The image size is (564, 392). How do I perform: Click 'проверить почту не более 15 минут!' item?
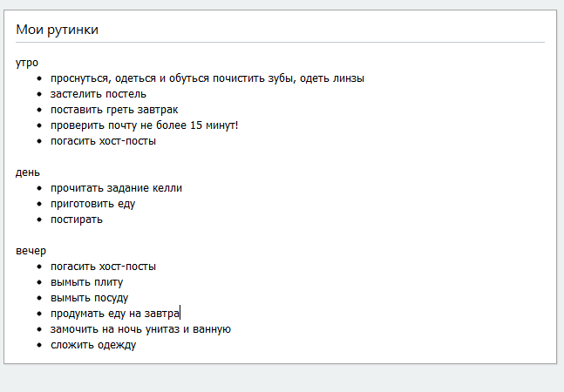pos(144,125)
